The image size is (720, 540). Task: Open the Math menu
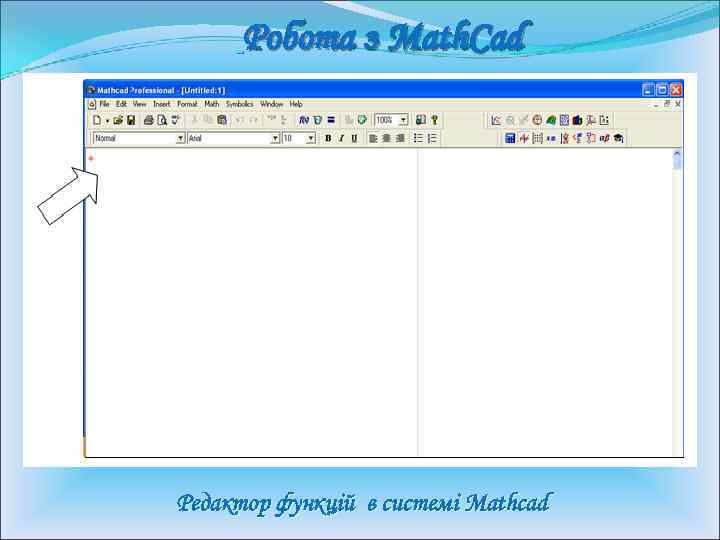212,104
